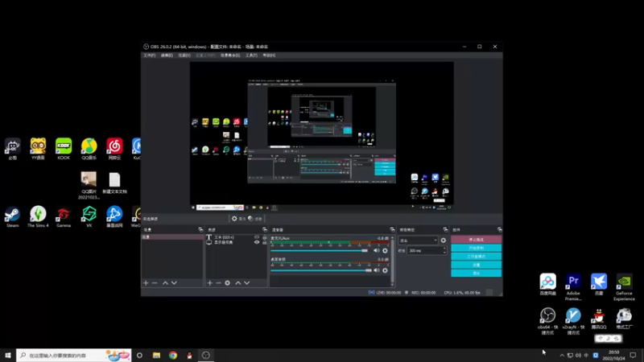The image size is (644, 362).
Task: Undock the Audio Mixer panel
Action: pos(392,230)
